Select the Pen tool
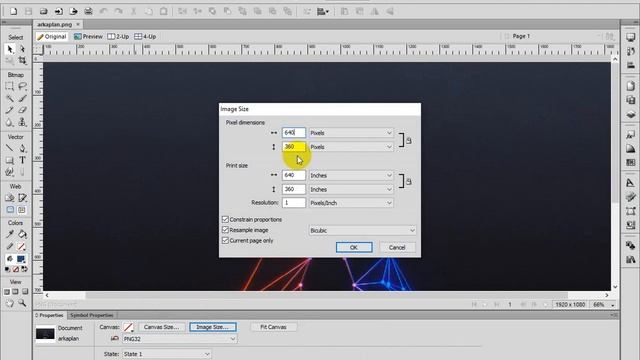Screen dimensions: 640x360 [x=22, y=148]
